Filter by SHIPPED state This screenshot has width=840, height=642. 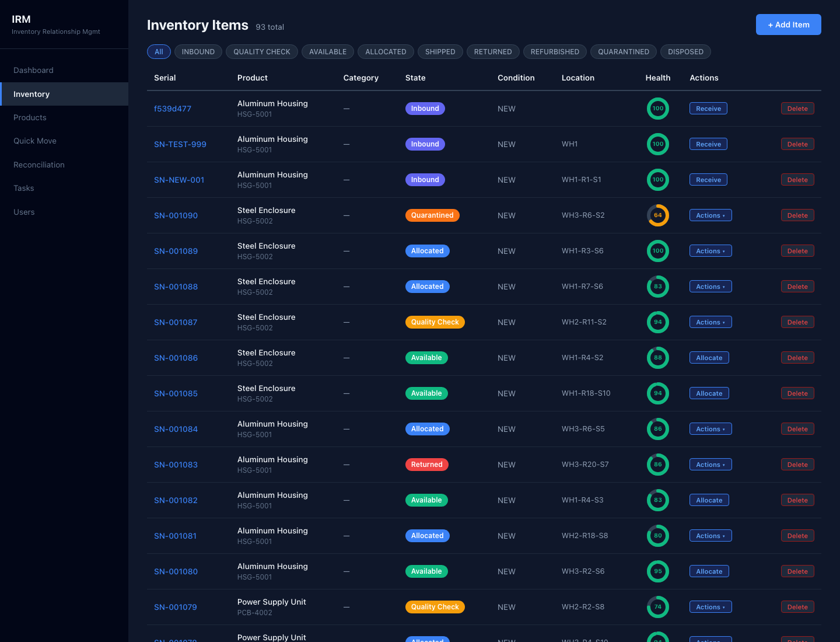pyautogui.click(x=440, y=52)
